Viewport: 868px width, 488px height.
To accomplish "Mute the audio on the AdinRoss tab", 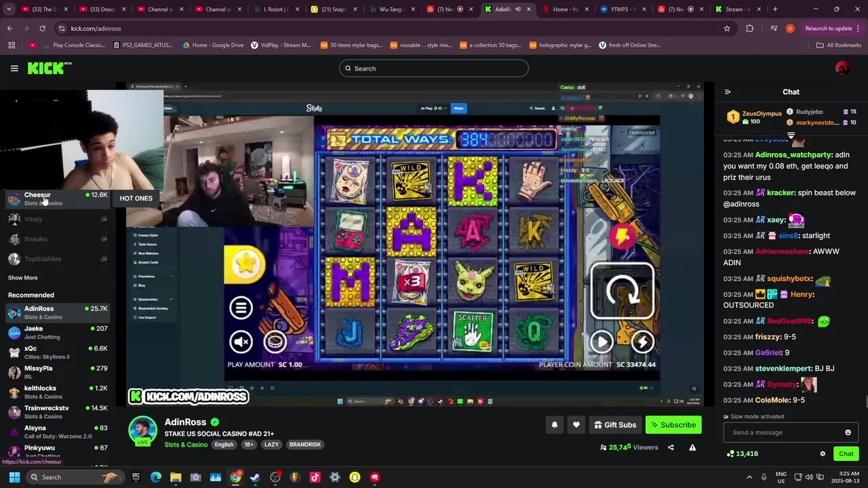I will click(517, 9).
